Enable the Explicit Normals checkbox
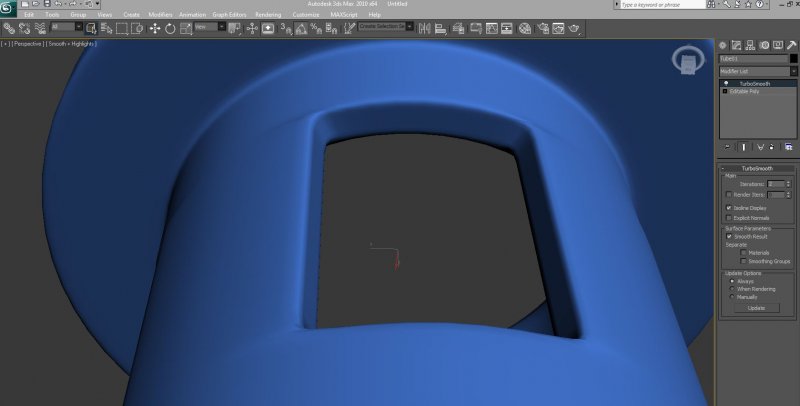 (729, 218)
